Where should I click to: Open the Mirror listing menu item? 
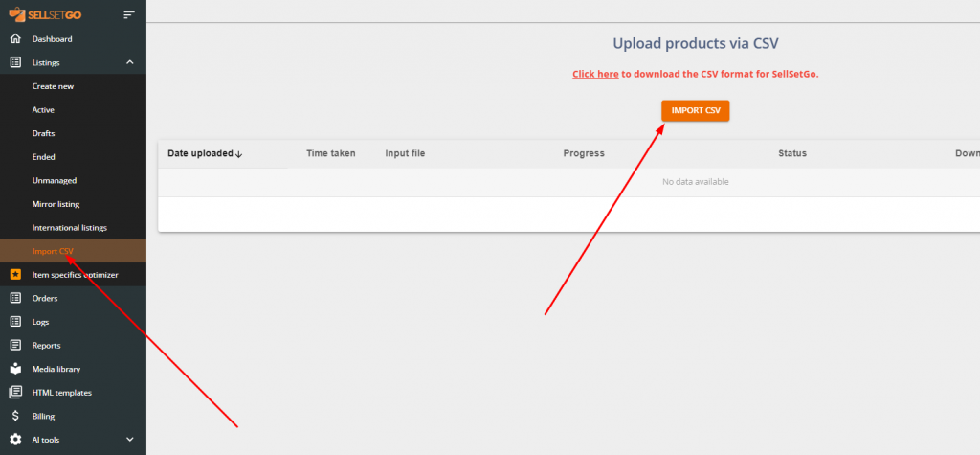(56, 204)
